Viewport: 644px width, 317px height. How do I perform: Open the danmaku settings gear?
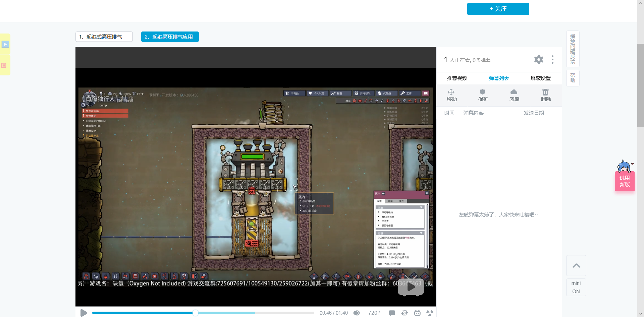(539, 60)
